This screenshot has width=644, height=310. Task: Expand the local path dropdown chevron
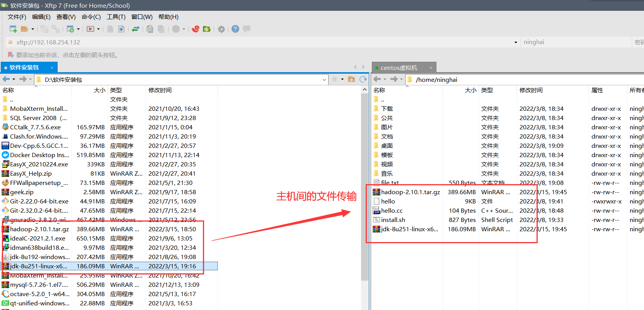324,80
